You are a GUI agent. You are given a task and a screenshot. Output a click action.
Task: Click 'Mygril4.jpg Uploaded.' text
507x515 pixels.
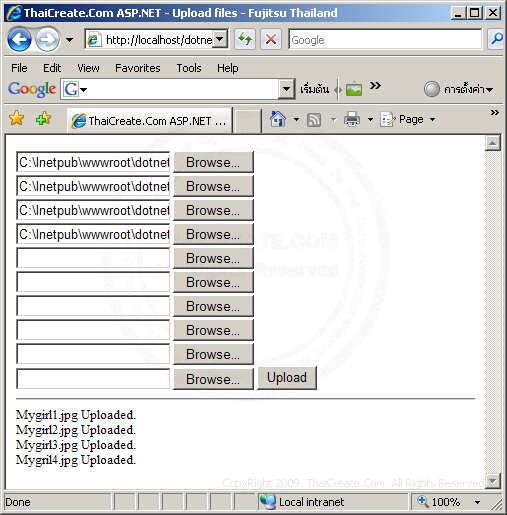tap(76, 460)
